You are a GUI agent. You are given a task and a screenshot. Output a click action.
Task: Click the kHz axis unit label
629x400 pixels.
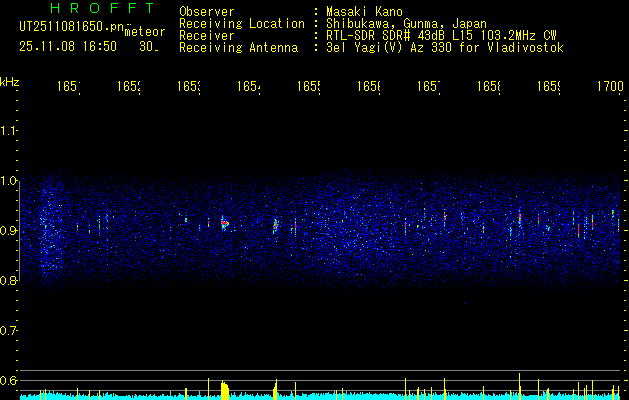(x=9, y=82)
